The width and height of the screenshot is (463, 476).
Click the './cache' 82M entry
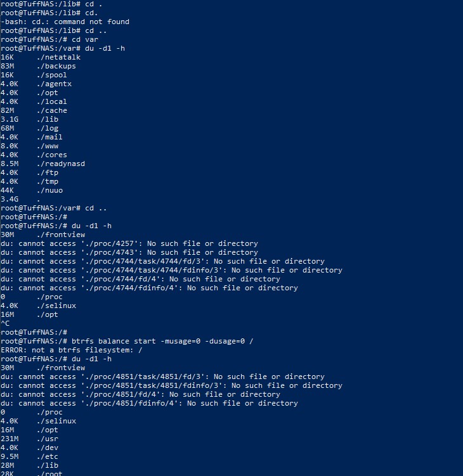[x=34, y=110]
